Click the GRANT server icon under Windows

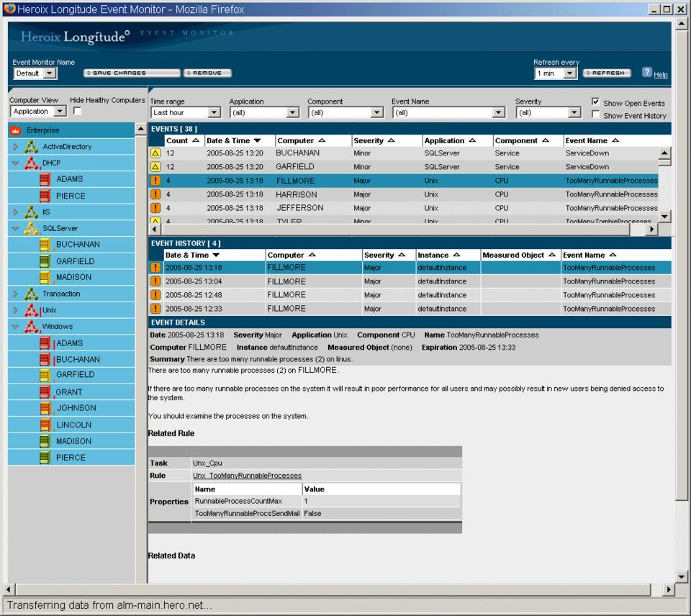pyautogui.click(x=45, y=392)
